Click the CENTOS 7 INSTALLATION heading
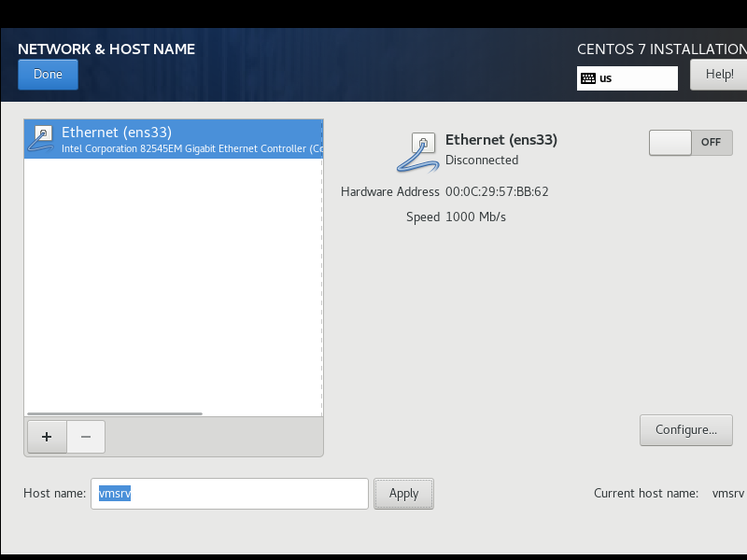 [x=662, y=49]
